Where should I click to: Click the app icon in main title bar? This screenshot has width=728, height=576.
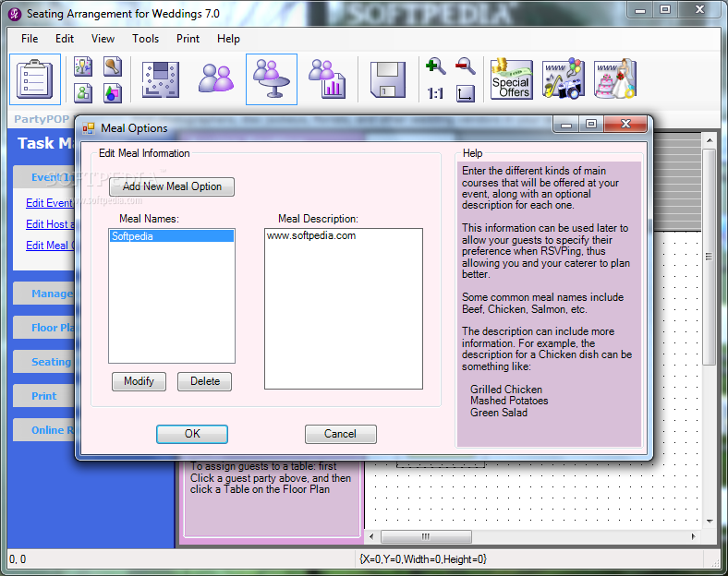coord(15,15)
